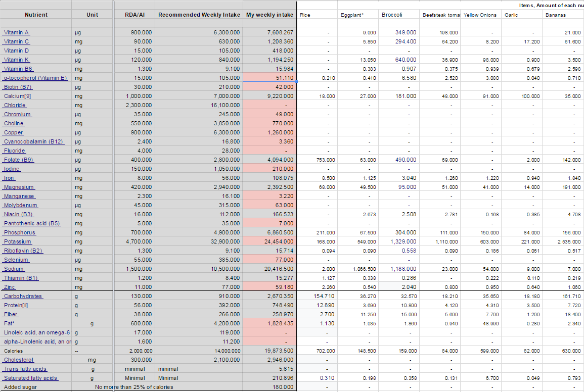
Task: Click the Added sugar row label
Action: point(21,387)
